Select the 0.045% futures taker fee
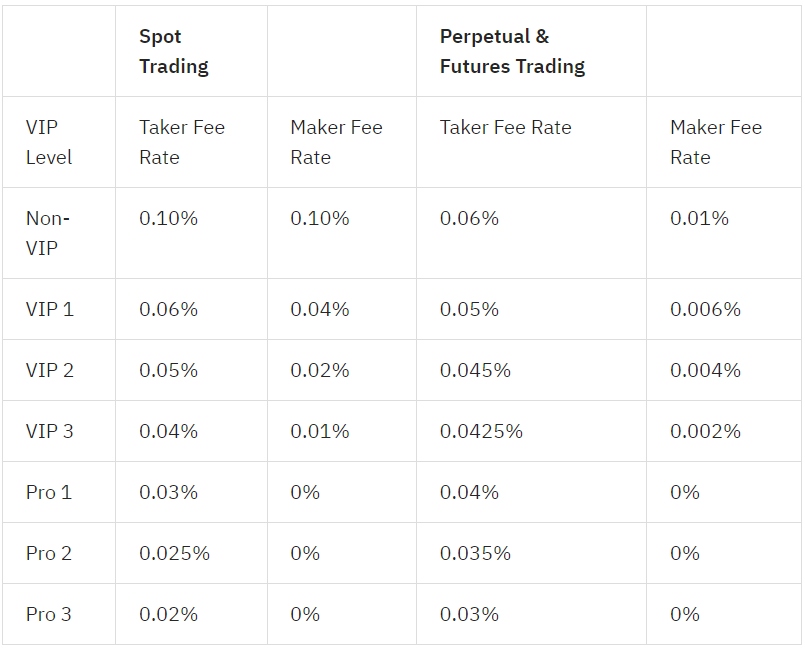 475,370
